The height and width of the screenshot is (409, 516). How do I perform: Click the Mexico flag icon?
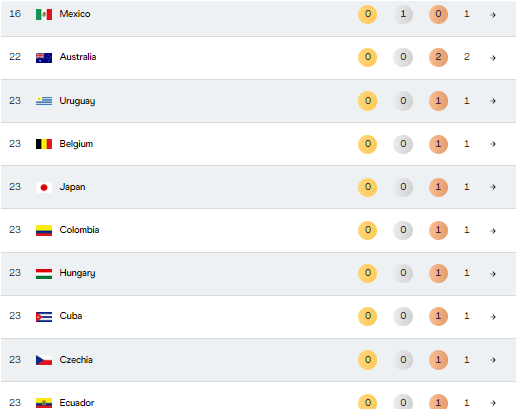(44, 14)
